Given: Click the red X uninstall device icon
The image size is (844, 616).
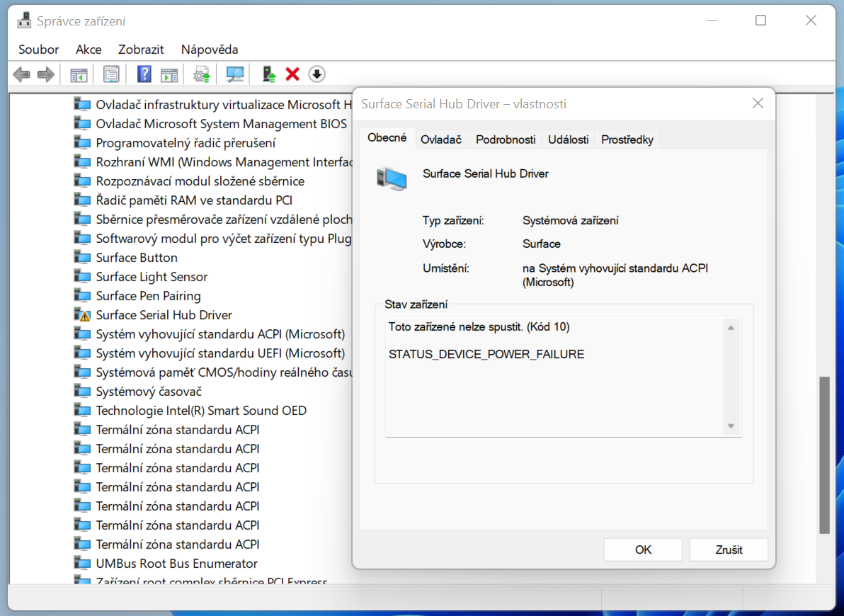Looking at the screenshot, I should pyautogui.click(x=292, y=74).
